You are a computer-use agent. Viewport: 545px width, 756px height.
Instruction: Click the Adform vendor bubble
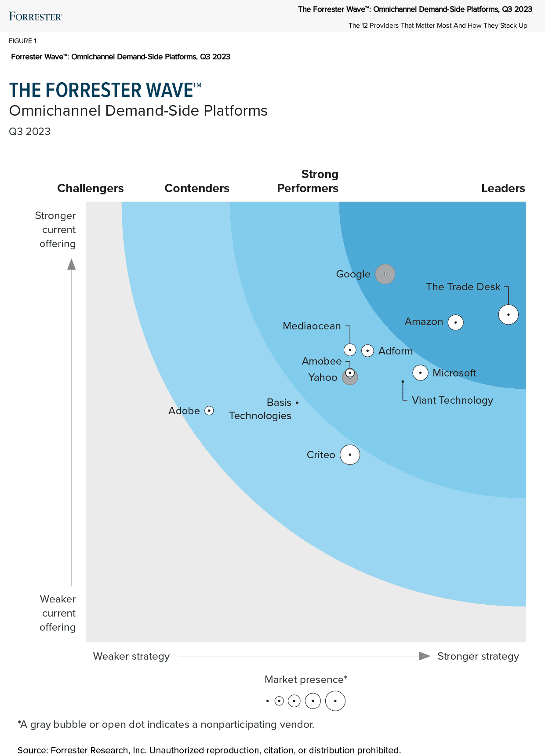367,351
